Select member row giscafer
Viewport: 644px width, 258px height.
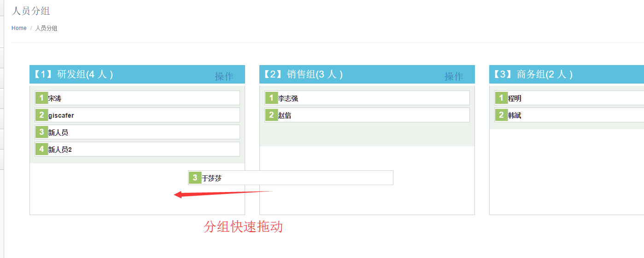[137, 115]
